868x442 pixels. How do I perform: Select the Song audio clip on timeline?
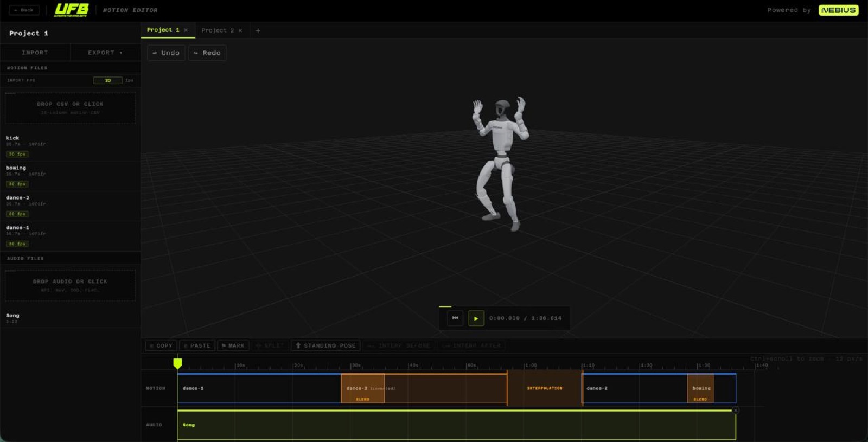(456, 425)
